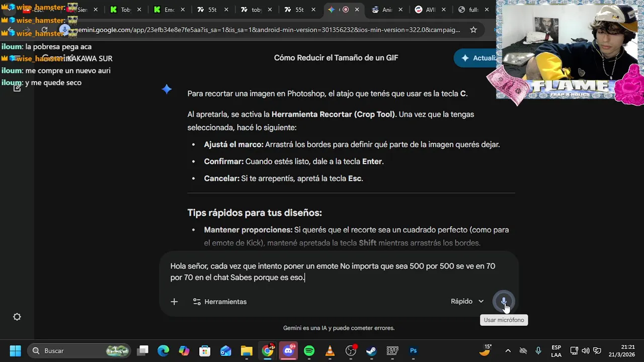Launch Microsoft Edge from the taskbar

164,350
